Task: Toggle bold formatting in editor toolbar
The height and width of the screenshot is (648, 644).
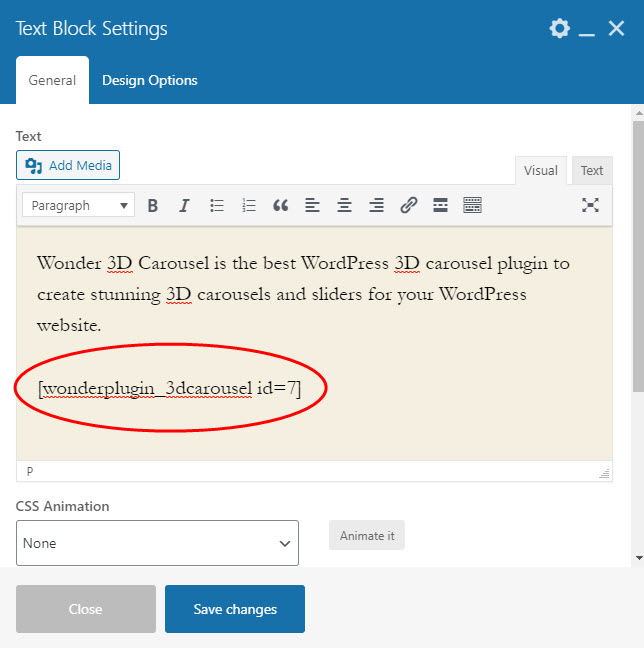Action: pos(153,205)
